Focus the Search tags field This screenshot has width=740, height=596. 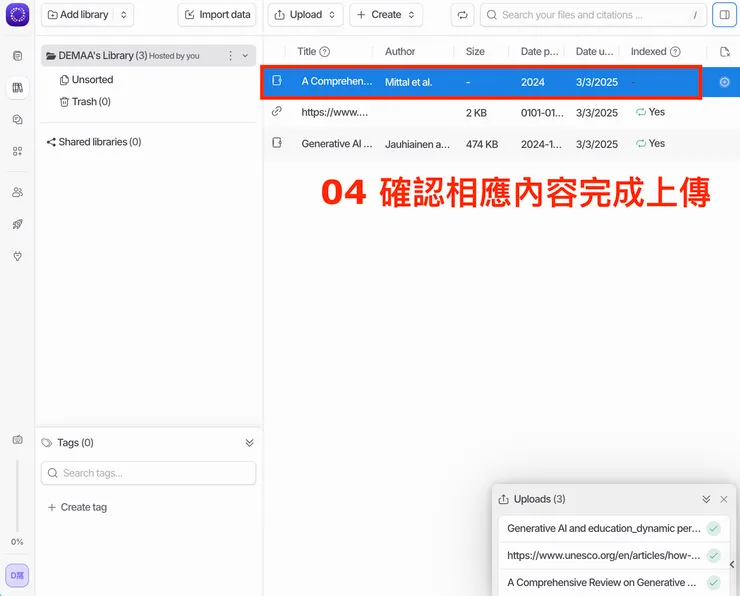148,473
